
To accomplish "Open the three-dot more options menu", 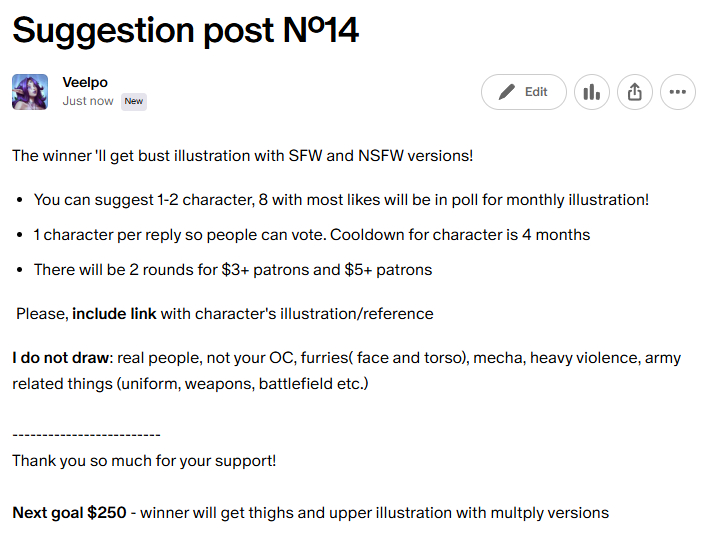I will 678,92.
